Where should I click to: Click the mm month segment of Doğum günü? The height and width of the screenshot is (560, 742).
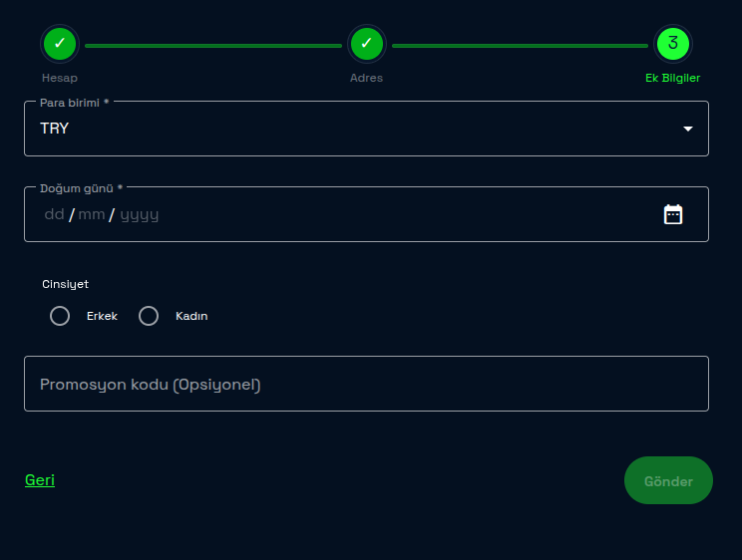[92, 214]
